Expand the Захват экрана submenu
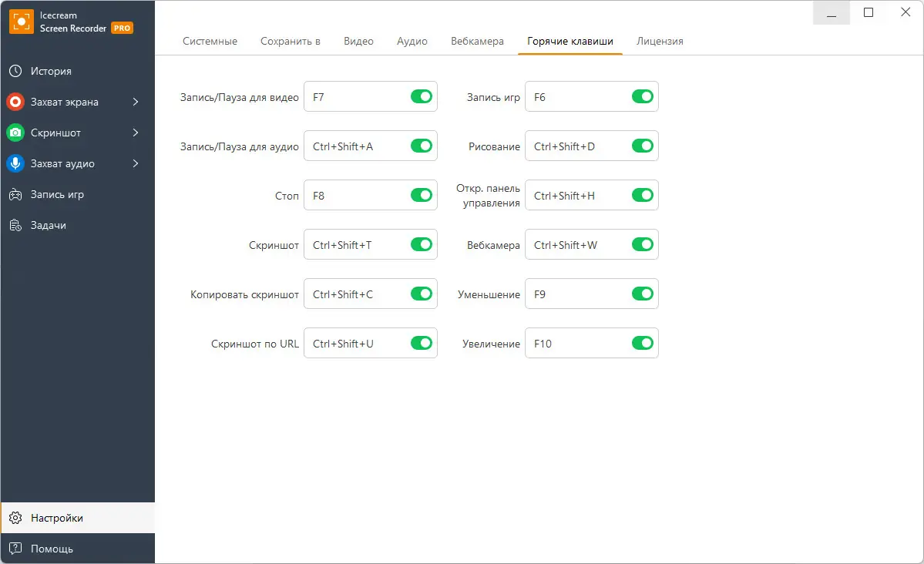 [x=136, y=101]
